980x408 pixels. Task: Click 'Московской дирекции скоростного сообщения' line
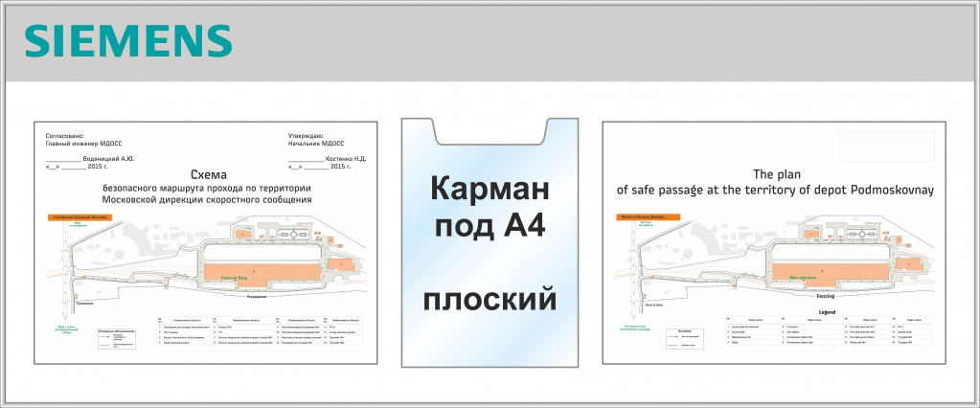coord(207,200)
